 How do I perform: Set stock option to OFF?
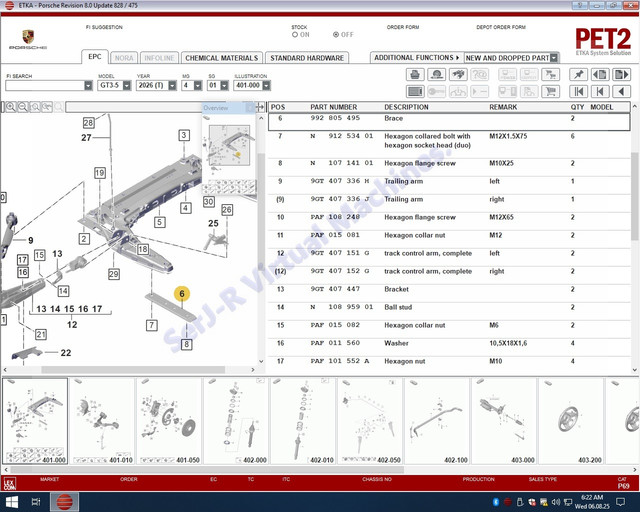click(336, 35)
